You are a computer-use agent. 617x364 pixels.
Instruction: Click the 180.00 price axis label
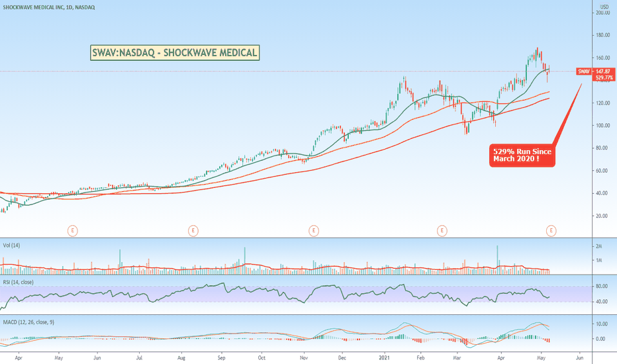pyautogui.click(x=603, y=36)
